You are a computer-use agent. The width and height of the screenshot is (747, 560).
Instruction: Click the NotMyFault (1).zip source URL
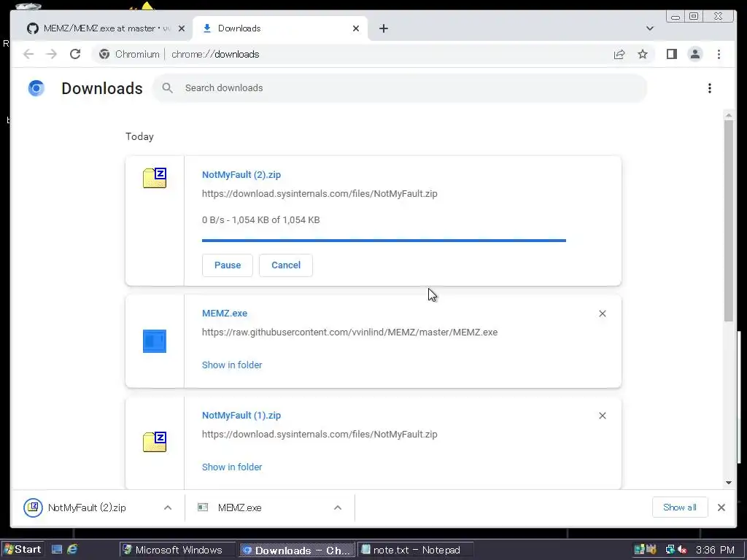(320, 435)
